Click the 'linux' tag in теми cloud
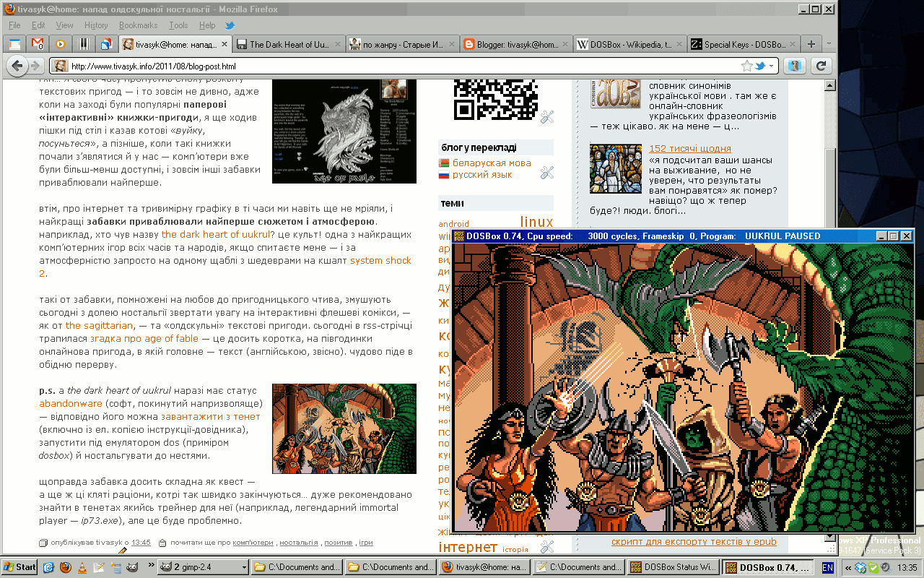Image resolution: width=924 pixels, height=578 pixels. coord(536,222)
